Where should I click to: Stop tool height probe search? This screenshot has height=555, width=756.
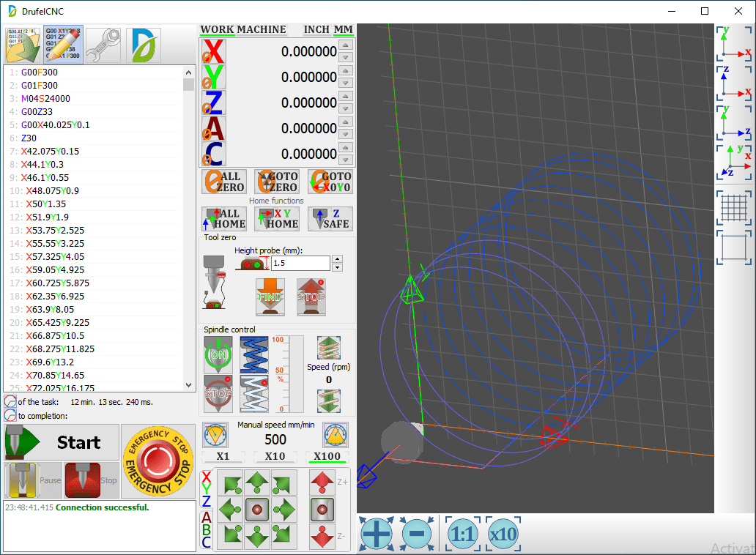[x=311, y=297]
